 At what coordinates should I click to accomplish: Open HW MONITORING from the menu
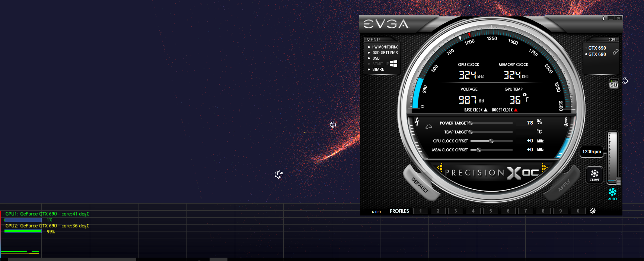coord(385,47)
